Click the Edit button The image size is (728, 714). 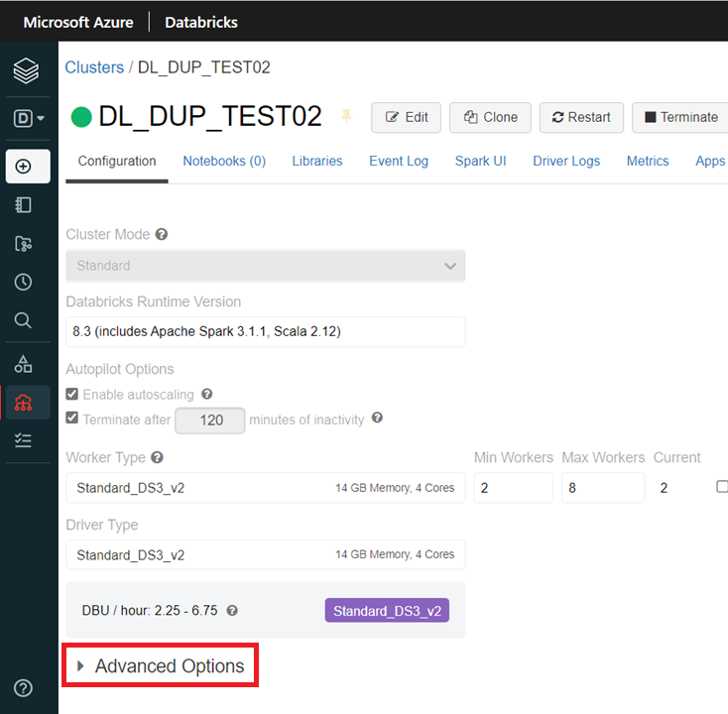point(407,117)
